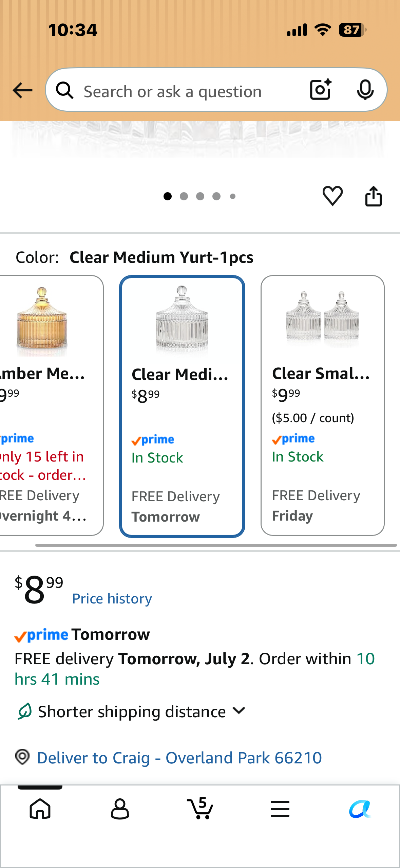Launch the Alexa assistant icon

click(360, 809)
